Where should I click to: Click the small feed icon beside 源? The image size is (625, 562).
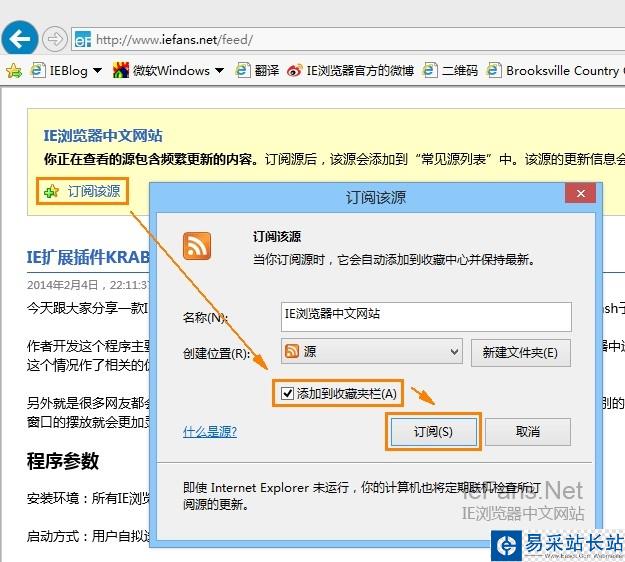(x=292, y=351)
